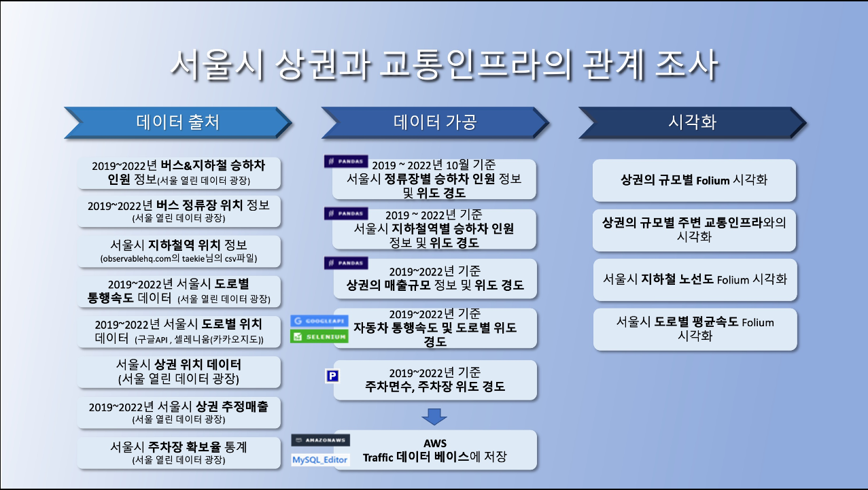The width and height of the screenshot is (868, 490).
Task: Select the 주차면수, 주차장 위도 경도 box
Action: [x=434, y=380]
